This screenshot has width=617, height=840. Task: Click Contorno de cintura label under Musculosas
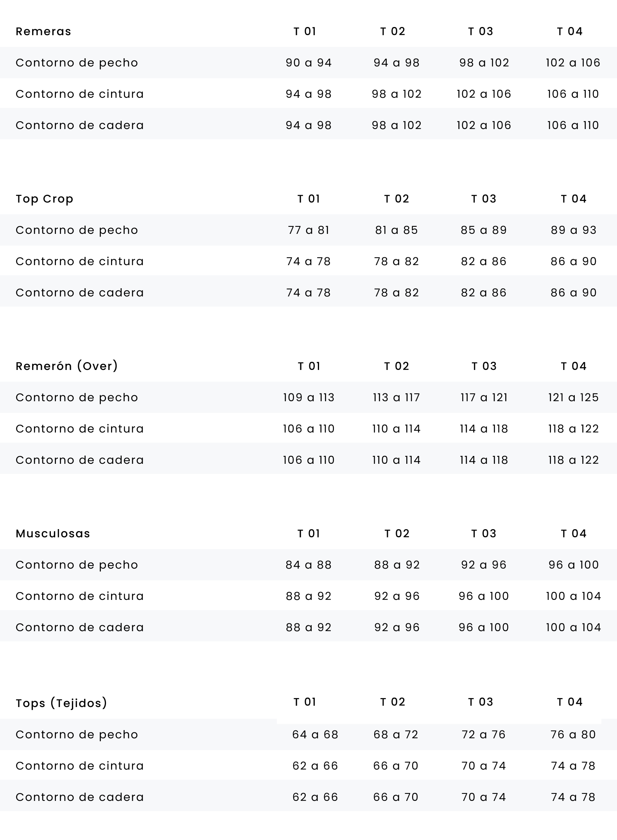[x=80, y=596]
